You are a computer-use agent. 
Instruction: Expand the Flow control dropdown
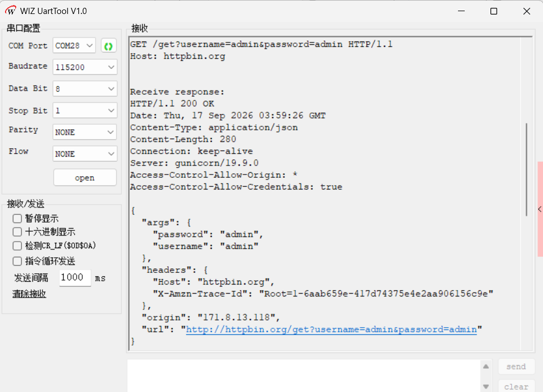[85, 154]
